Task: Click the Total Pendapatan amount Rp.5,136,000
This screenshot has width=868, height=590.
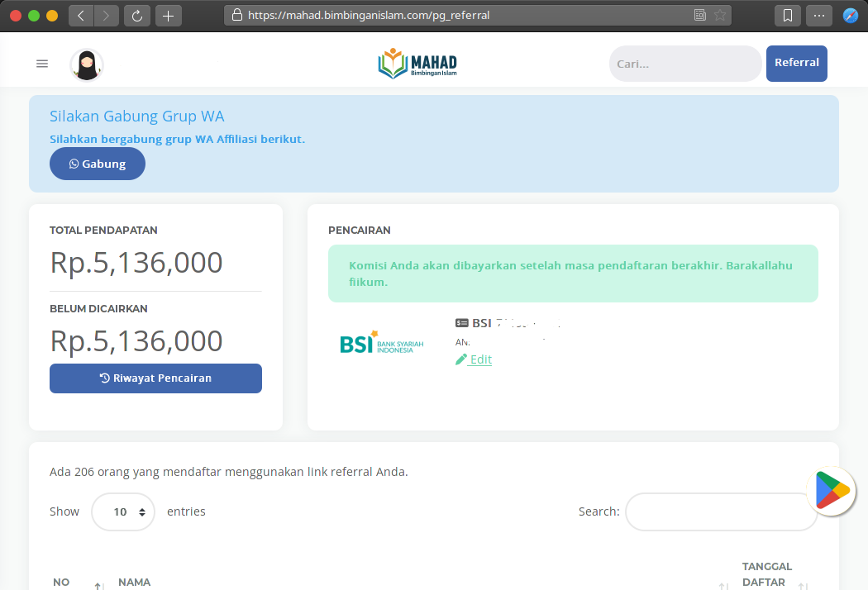Action: [136, 262]
